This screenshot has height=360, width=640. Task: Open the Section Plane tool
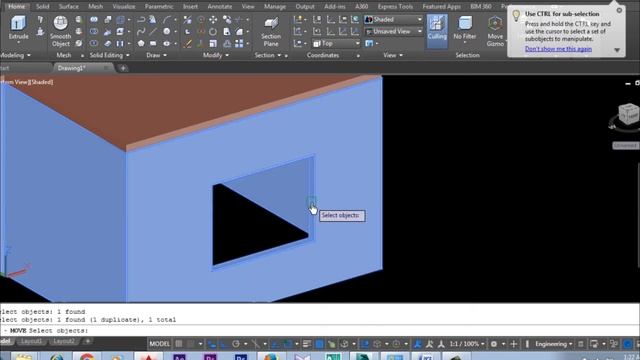pos(271,24)
